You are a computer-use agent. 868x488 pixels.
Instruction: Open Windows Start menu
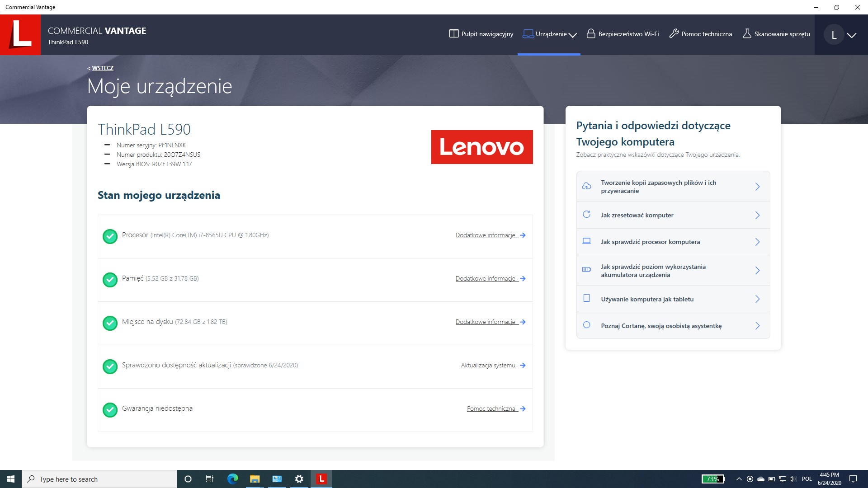[x=11, y=479]
